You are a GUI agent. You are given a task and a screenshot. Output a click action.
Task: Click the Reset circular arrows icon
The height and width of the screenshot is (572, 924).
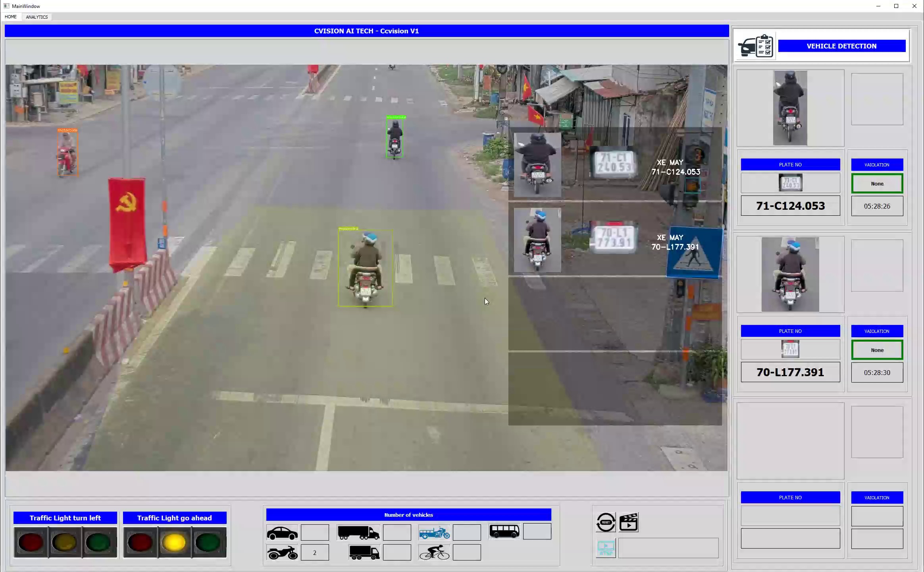point(606,522)
